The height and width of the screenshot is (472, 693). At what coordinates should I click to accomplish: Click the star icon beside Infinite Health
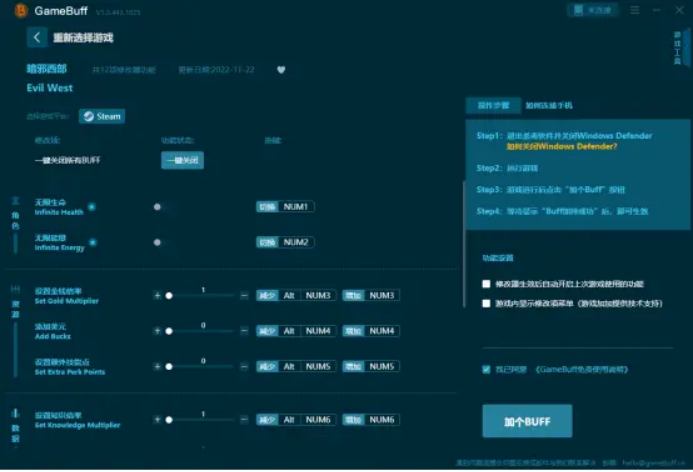[92, 207]
